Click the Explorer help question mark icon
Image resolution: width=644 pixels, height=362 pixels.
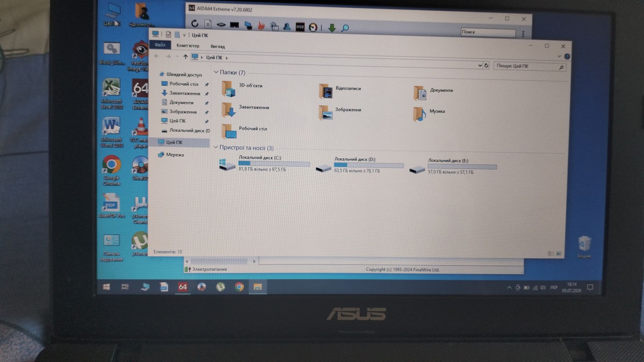567,57
